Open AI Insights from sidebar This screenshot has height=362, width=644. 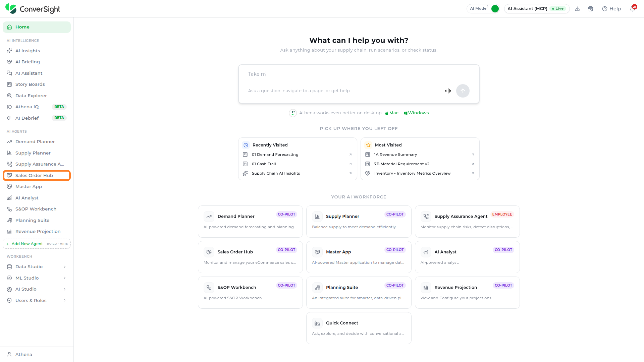click(37, 51)
